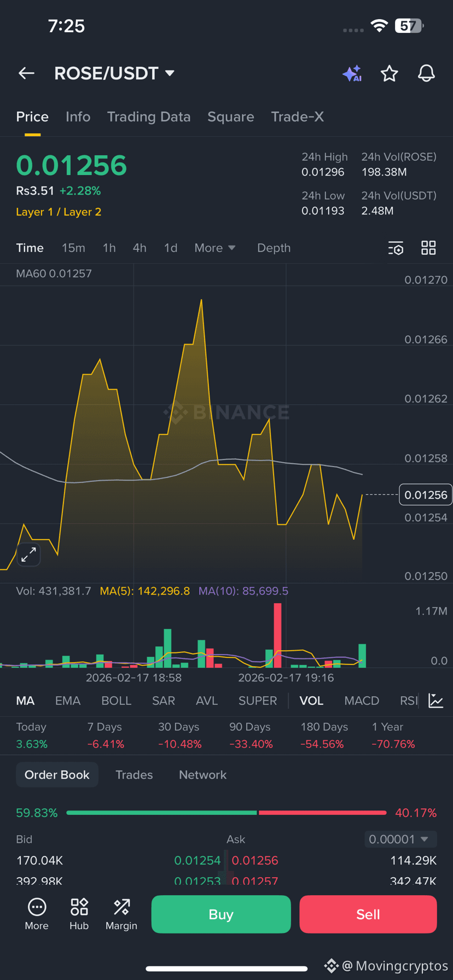
Task: Show the Depth chart
Action: pos(274,248)
